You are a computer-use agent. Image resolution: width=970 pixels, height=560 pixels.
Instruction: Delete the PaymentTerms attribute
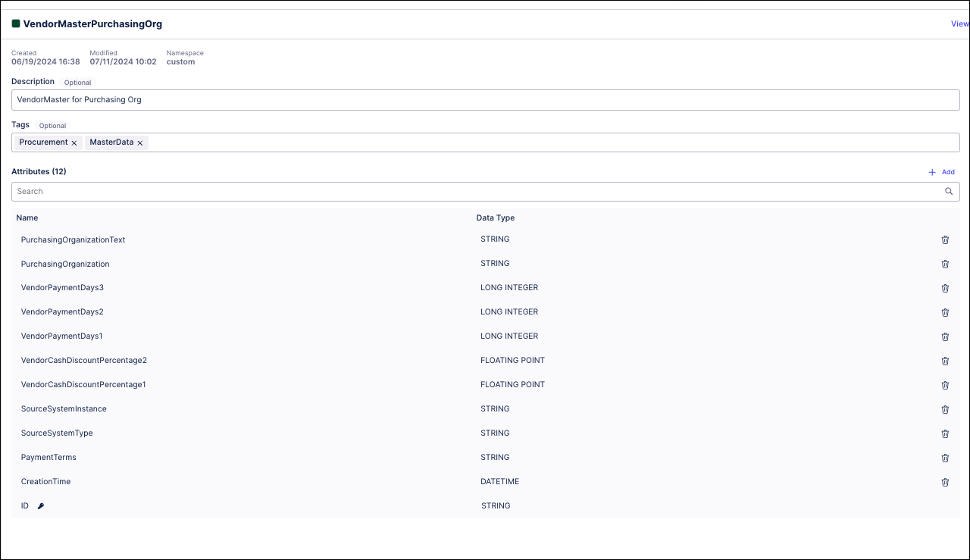[x=945, y=458]
